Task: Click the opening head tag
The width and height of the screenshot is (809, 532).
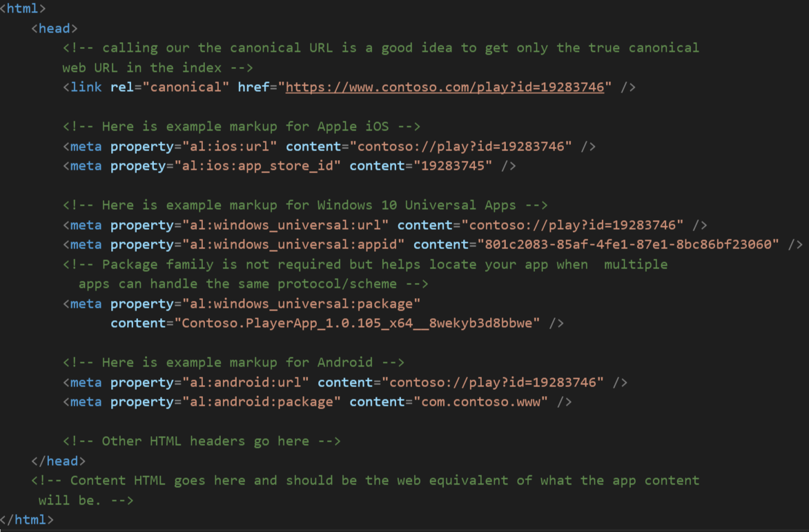Action: [x=55, y=28]
